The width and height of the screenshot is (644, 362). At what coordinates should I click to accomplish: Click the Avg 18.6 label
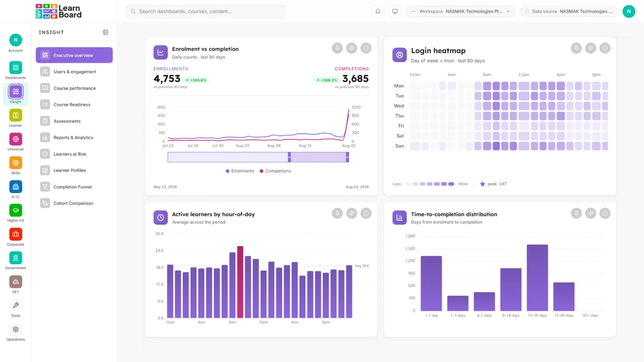click(362, 265)
